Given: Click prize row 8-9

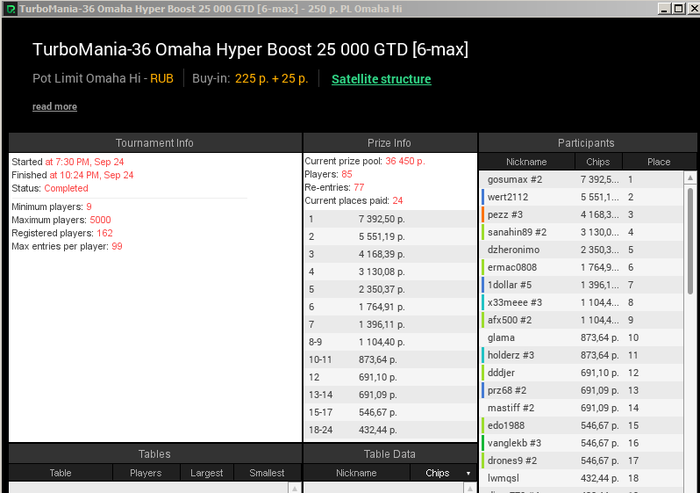Looking at the screenshot, I should [390, 342].
